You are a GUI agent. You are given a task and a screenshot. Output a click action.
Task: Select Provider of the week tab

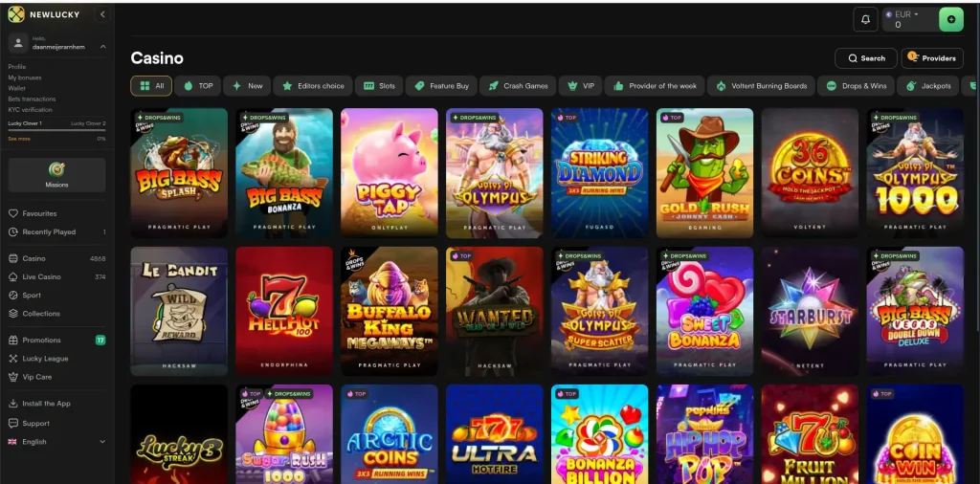pos(655,86)
